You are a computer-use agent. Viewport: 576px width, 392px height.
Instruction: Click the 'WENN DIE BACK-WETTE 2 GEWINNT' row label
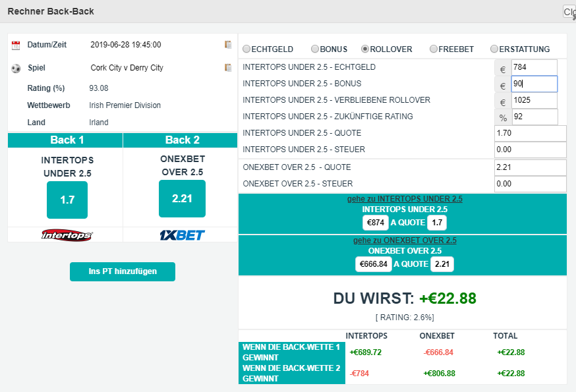pyautogui.click(x=292, y=374)
